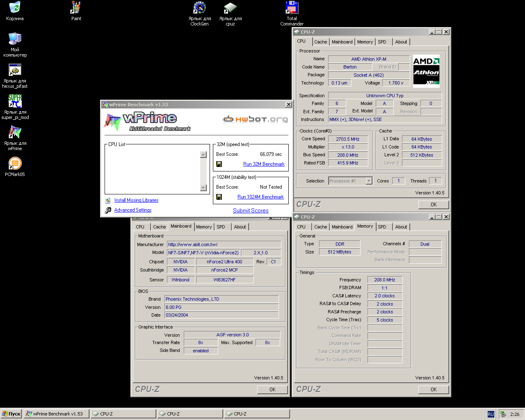The width and height of the screenshot is (525, 420).
Task: Select About tab in Mainboard CPU-Z window
Action: coord(240,227)
